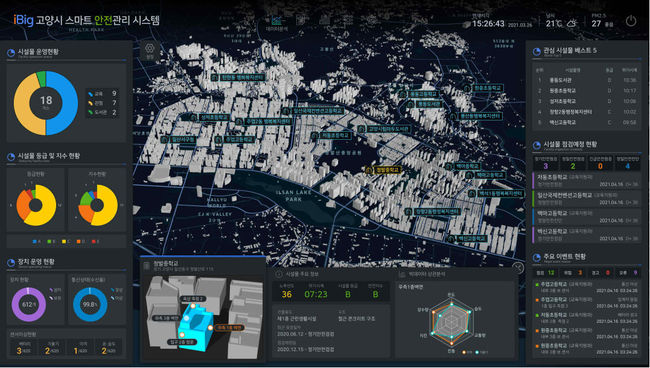650x368 pixels.
Task: Select the highlighted cyan building in 3D view
Action: point(195,326)
